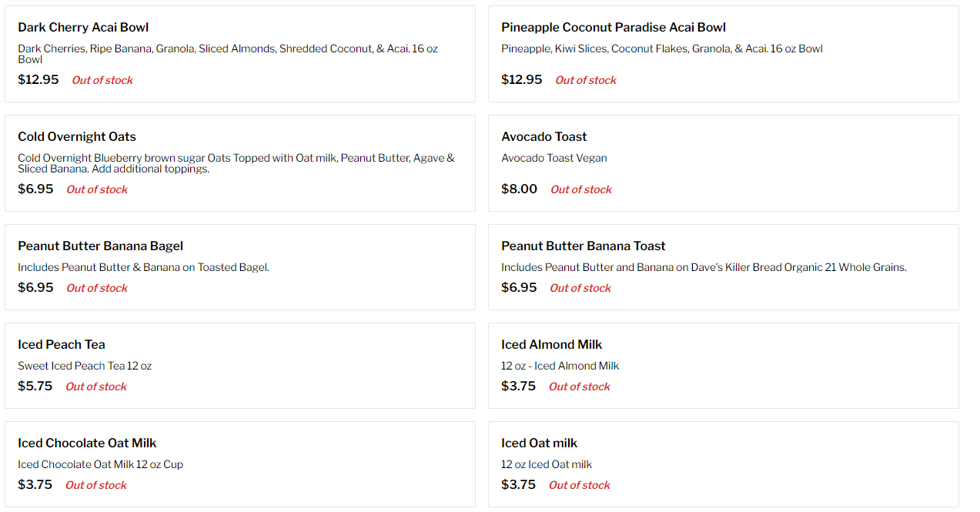Click the $8.00 Avocado Toast price
980x512 pixels.
pyautogui.click(x=519, y=189)
